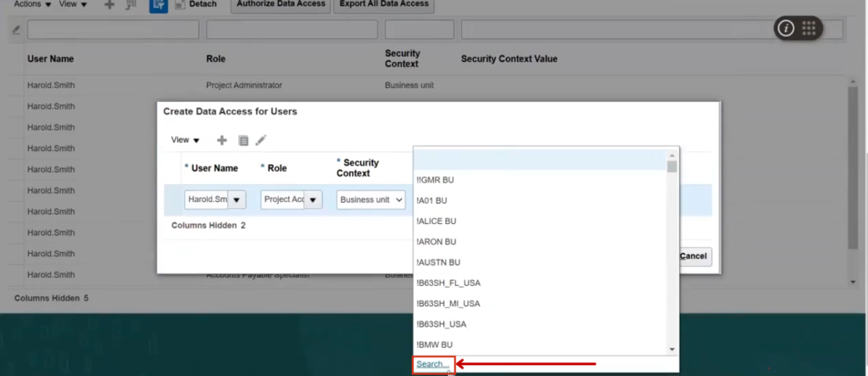Choose !B63SH_FL_USA in the dropdown list
868x376 pixels.
point(448,283)
